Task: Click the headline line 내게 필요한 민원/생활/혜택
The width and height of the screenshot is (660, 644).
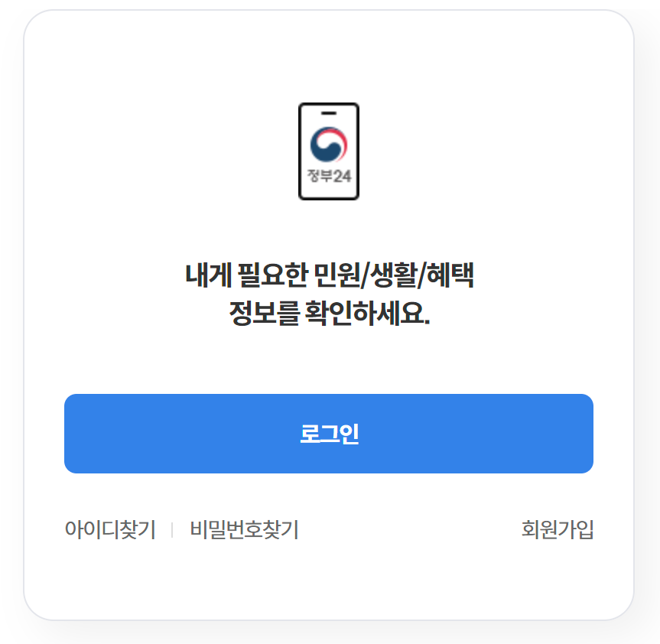Action: tap(330, 275)
